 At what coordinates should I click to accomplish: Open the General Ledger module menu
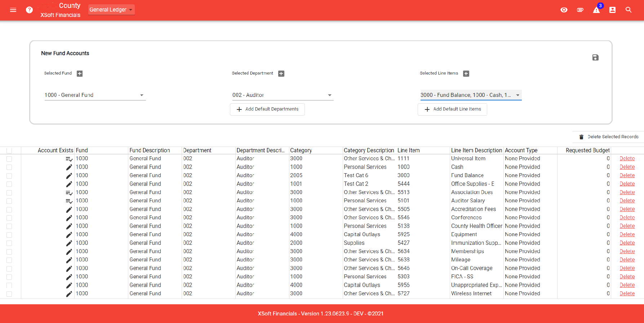(111, 10)
